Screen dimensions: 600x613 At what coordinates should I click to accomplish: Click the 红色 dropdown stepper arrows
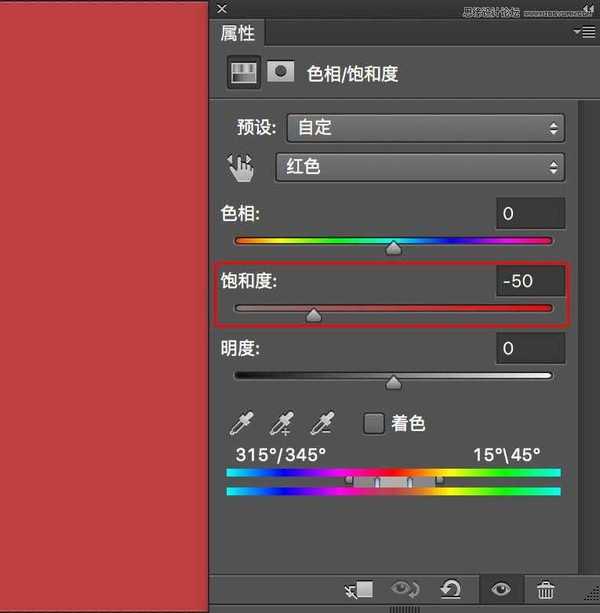[x=553, y=168]
